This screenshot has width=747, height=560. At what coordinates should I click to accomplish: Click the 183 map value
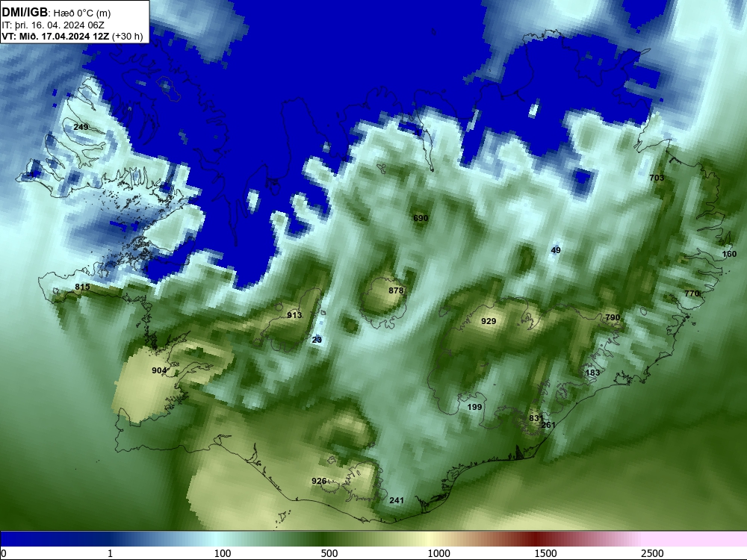(592, 373)
